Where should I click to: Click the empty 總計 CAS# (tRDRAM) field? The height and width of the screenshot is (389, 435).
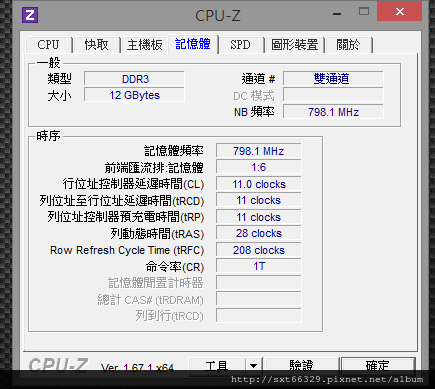(259, 299)
